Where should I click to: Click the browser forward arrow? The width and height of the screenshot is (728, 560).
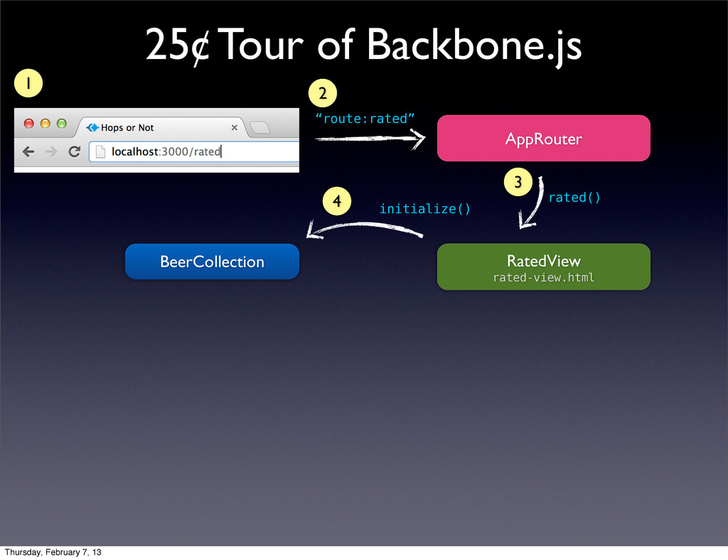(x=51, y=151)
